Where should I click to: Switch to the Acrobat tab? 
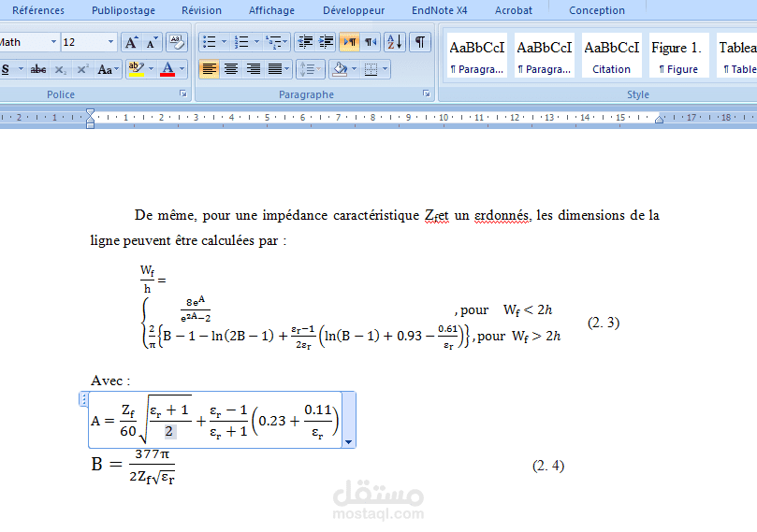513,10
